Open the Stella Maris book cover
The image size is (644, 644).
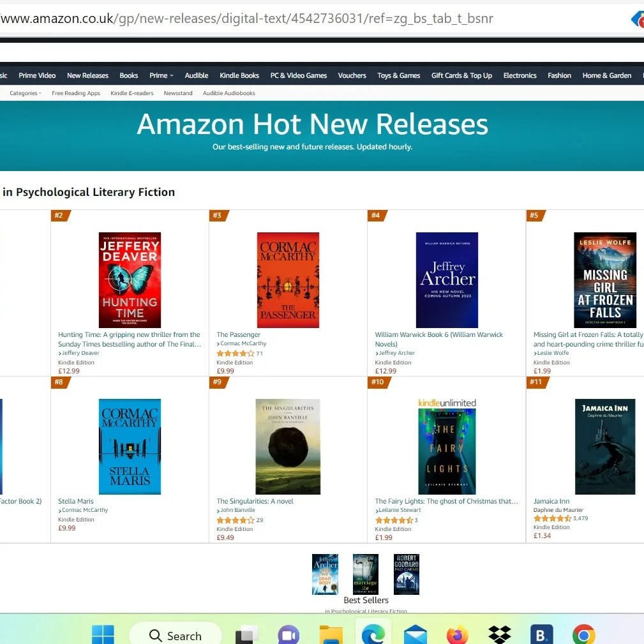tap(130, 446)
